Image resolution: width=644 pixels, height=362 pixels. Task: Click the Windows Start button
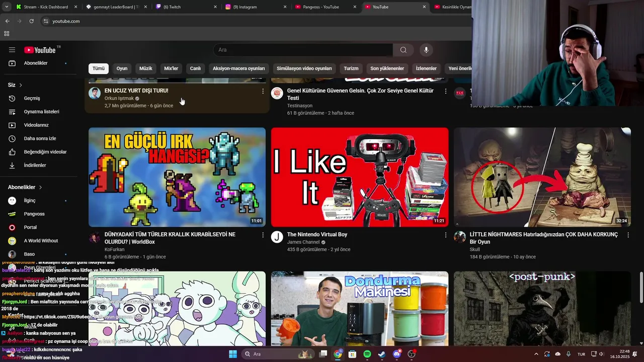click(x=233, y=354)
